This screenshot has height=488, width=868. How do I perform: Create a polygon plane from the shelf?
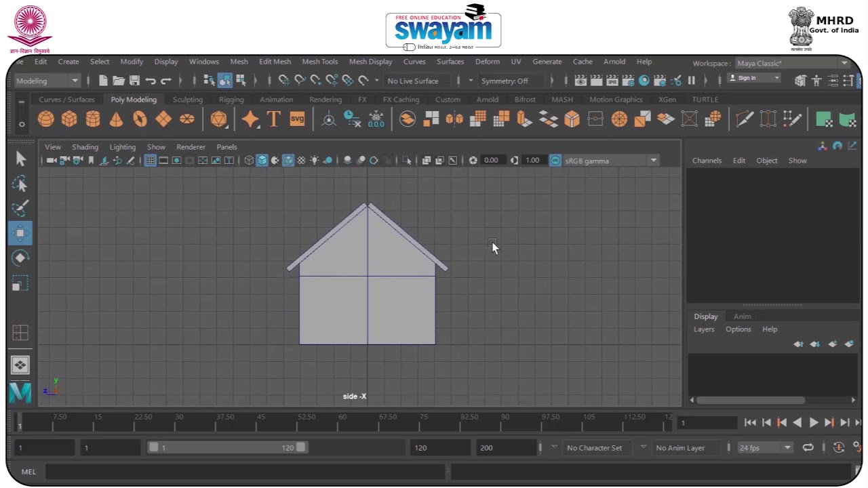(163, 120)
